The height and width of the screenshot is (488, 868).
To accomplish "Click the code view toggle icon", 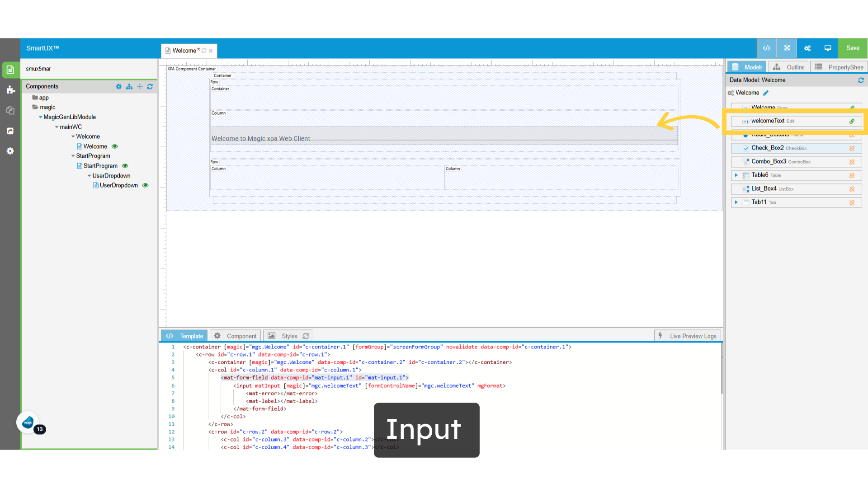I will pos(766,48).
